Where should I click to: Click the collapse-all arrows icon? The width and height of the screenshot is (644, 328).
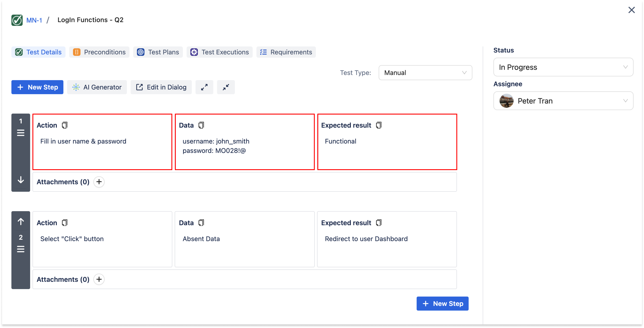[226, 87]
